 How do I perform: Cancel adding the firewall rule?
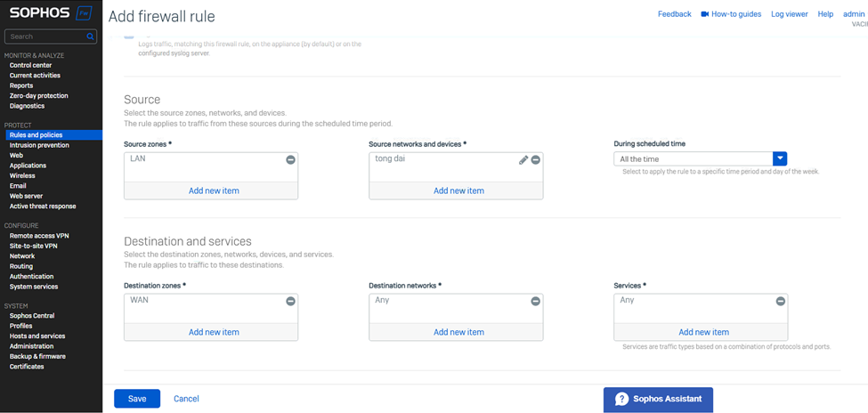coord(186,399)
